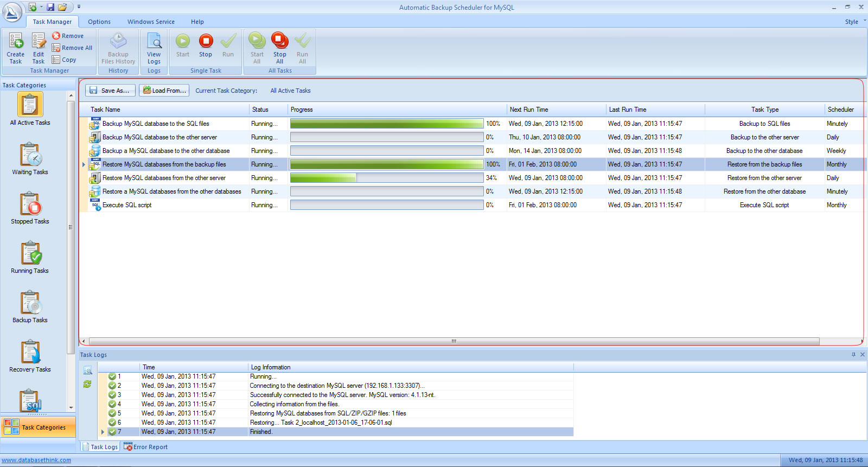Open Backup Files History
The image size is (868, 467).
(x=118, y=48)
